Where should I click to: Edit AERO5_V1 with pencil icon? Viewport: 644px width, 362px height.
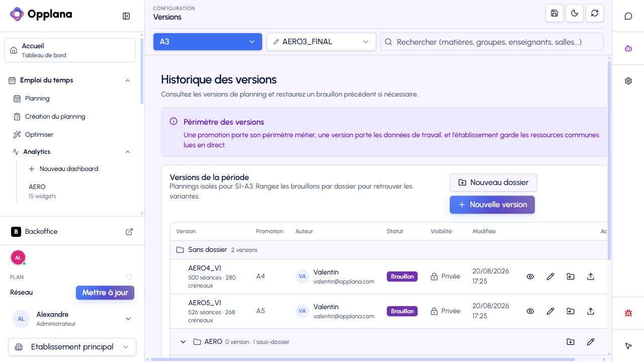point(550,311)
